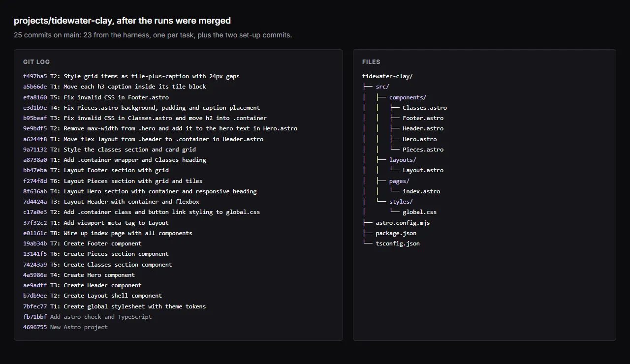The height and width of the screenshot is (364, 630).
Task: Click the tidewater-clay/ root folder
Action: (x=387, y=76)
